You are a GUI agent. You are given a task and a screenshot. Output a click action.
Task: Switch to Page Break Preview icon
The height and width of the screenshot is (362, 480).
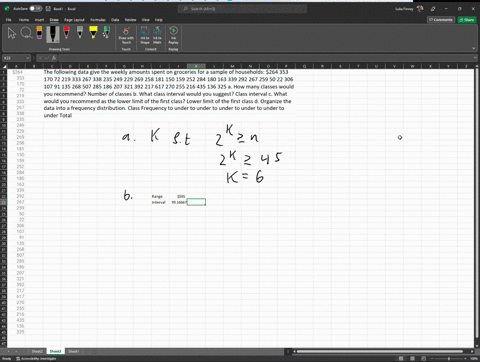[424, 359]
